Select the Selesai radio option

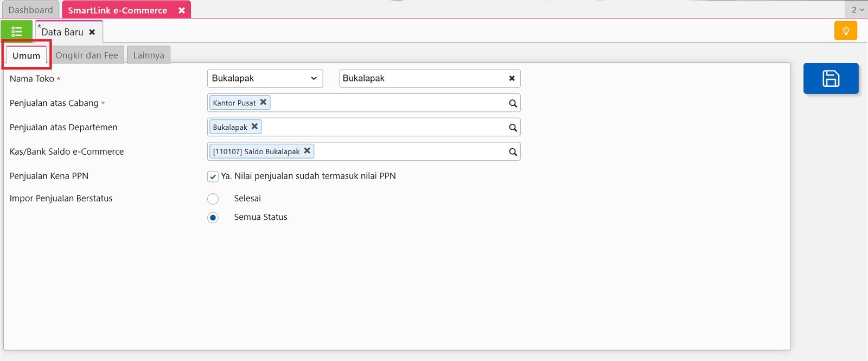(213, 199)
